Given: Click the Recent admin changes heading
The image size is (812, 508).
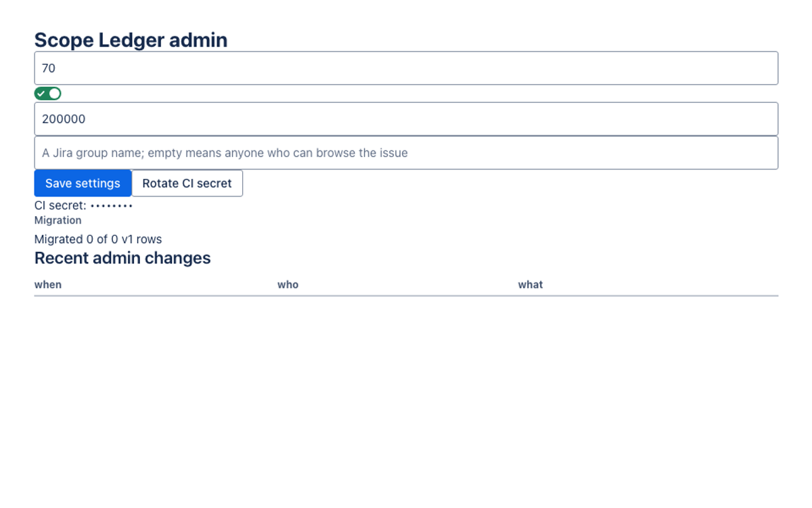Looking at the screenshot, I should pos(122,258).
